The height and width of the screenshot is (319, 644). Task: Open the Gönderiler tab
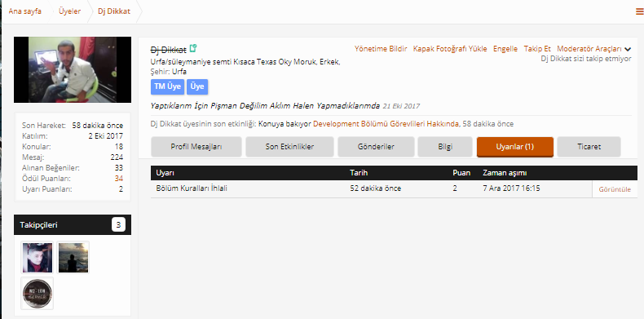(x=376, y=147)
